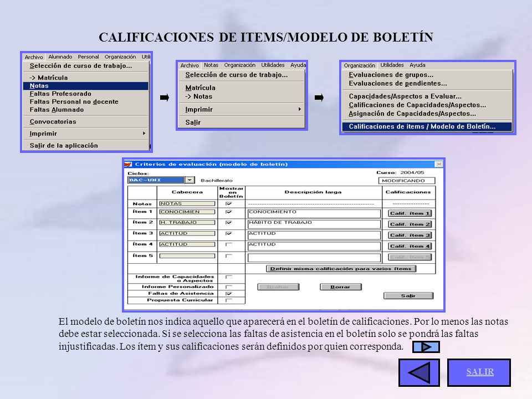The image size is (532, 399).
Task: Toggle the Mostrar en Boletín checkbox for Notas
Action: click(229, 203)
